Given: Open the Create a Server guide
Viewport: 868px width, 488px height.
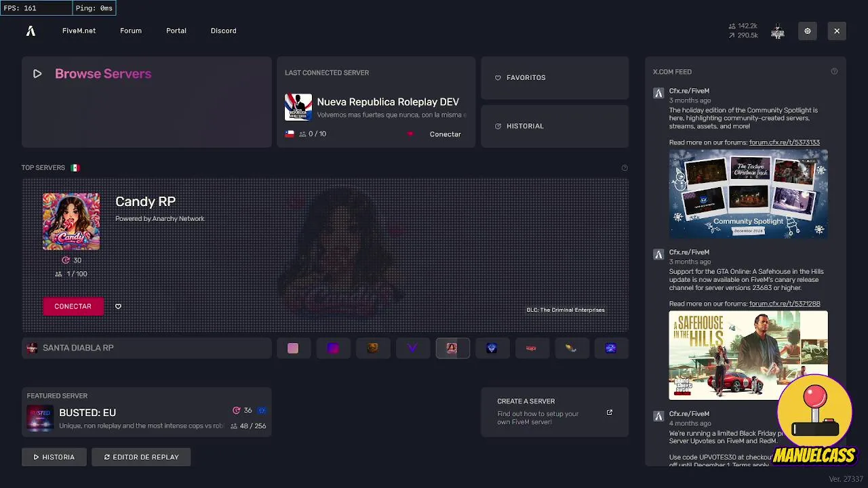Looking at the screenshot, I should pos(555,412).
